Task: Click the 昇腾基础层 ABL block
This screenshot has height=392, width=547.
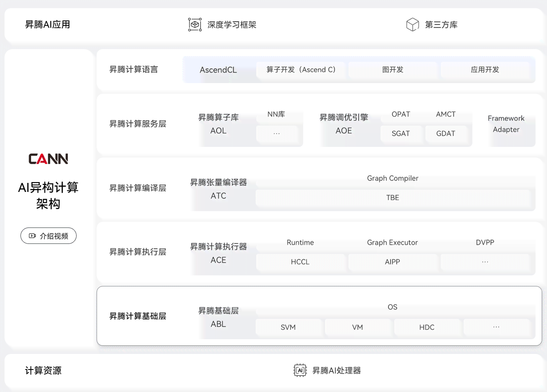Action: click(218, 317)
